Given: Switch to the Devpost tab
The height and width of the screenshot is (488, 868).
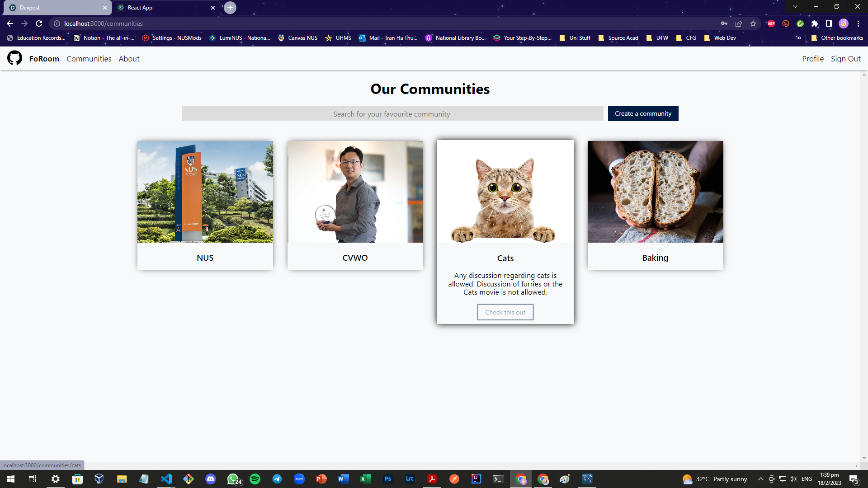Looking at the screenshot, I should pos(54,8).
